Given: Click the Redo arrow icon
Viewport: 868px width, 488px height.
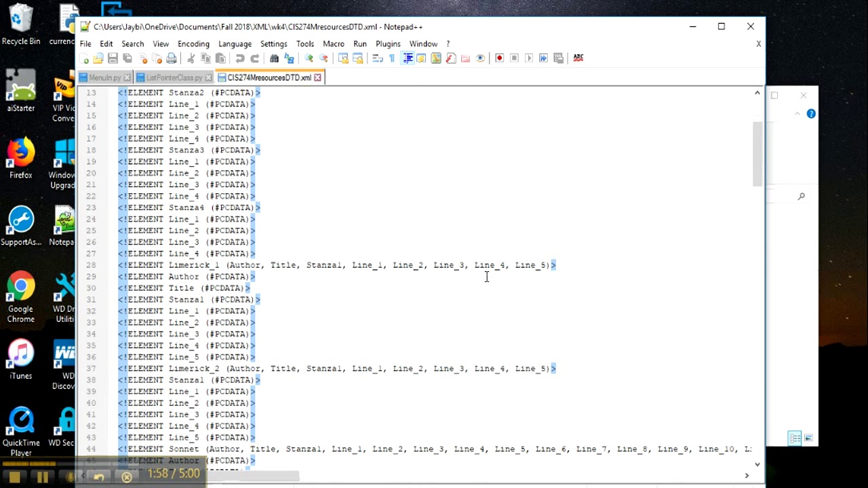Looking at the screenshot, I should (x=255, y=58).
